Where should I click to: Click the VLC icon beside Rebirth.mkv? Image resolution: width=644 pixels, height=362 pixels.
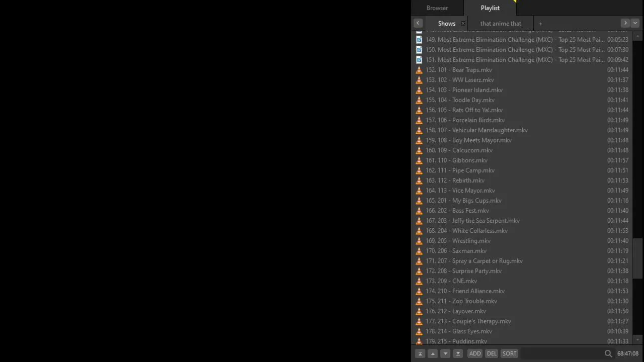(419, 180)
